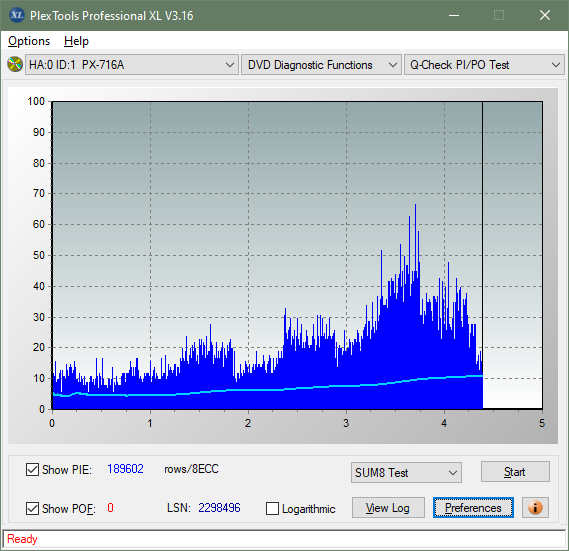Enable the Logarithmic checkbox
Viewport: 569px width, 551px height.
pos(273,509)
